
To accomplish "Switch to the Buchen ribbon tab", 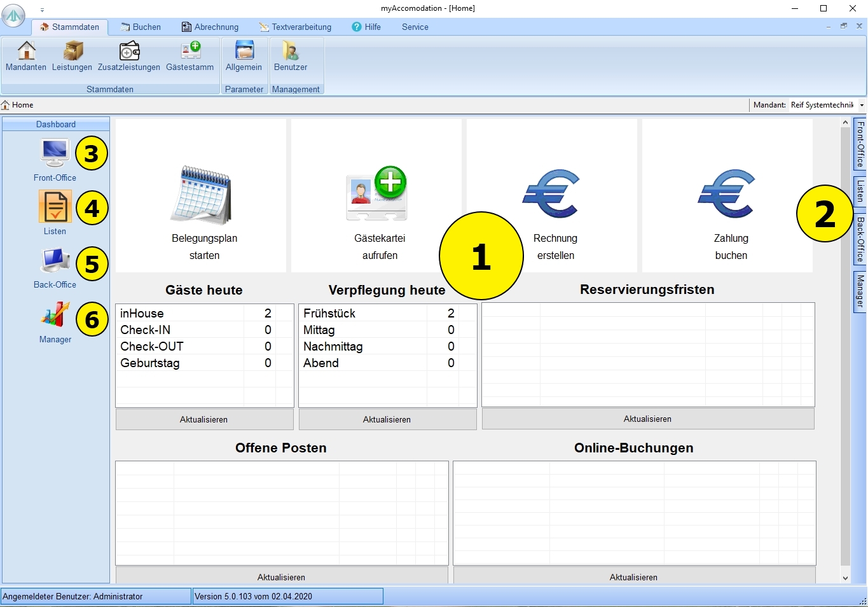I will click(x=141, y=27).
